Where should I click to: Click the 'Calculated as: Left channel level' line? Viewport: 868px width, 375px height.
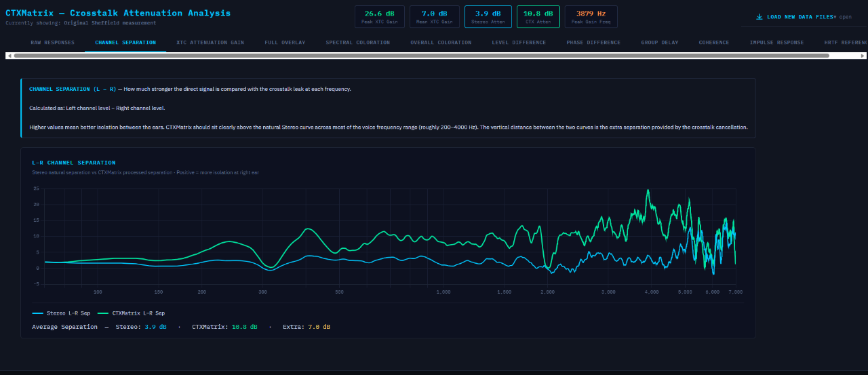97,108
